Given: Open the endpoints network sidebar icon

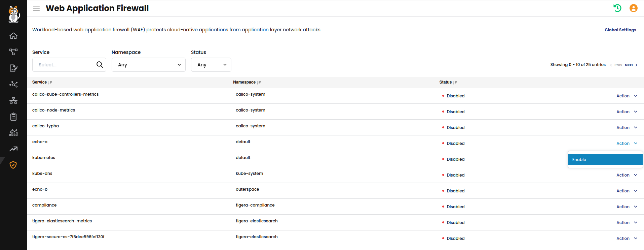Looking at the screenshot, I should pos(13,100).
